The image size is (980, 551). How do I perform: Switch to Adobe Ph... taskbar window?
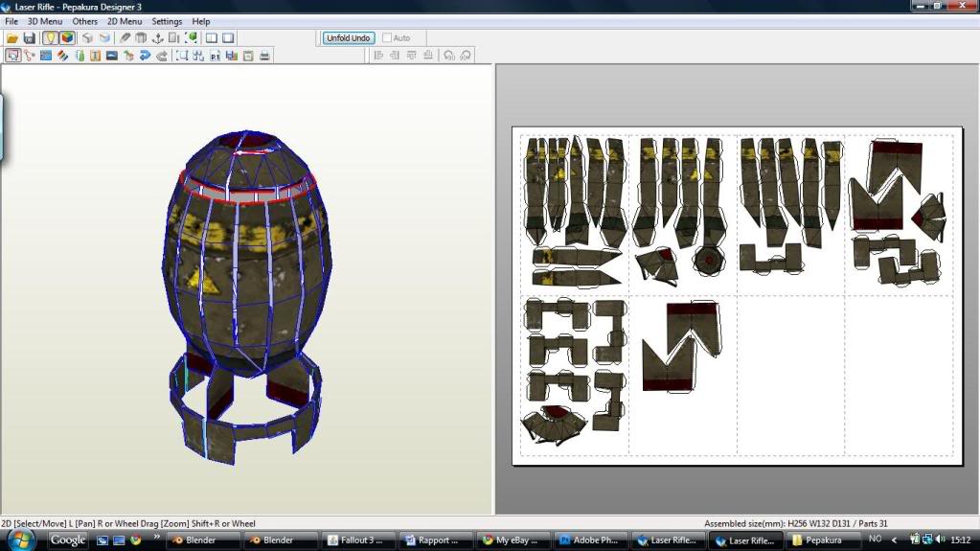tap(591, 540)
